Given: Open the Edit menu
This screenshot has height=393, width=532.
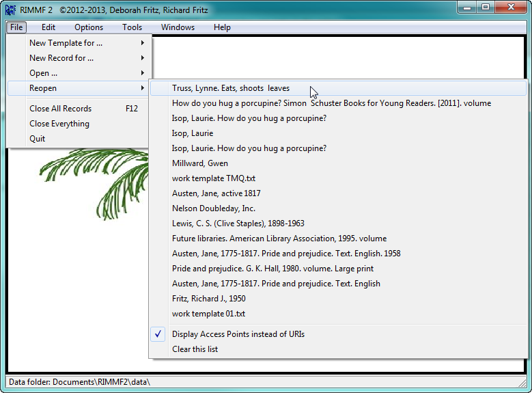Looking at the screenshot, I should (x=48, y=27).
